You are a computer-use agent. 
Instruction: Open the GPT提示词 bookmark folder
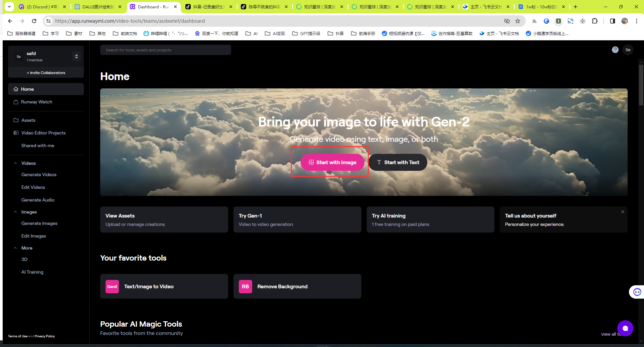[x=306, y=33]
